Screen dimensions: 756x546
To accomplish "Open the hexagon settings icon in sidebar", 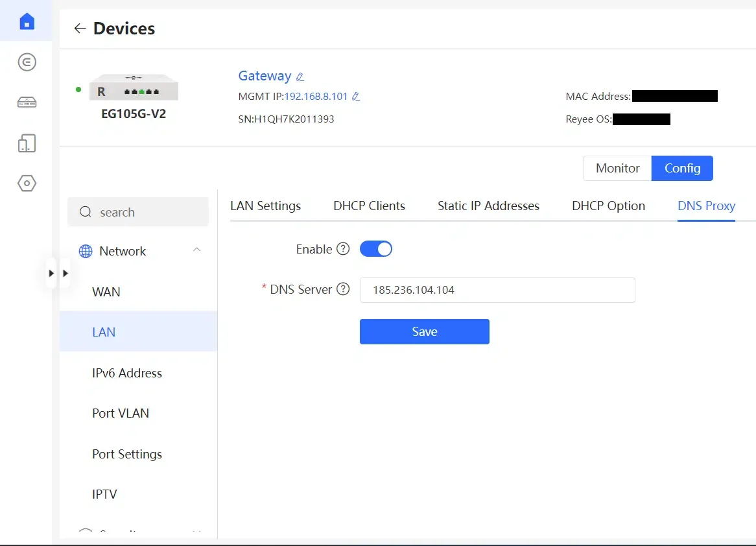I will (x=27, y=184).
